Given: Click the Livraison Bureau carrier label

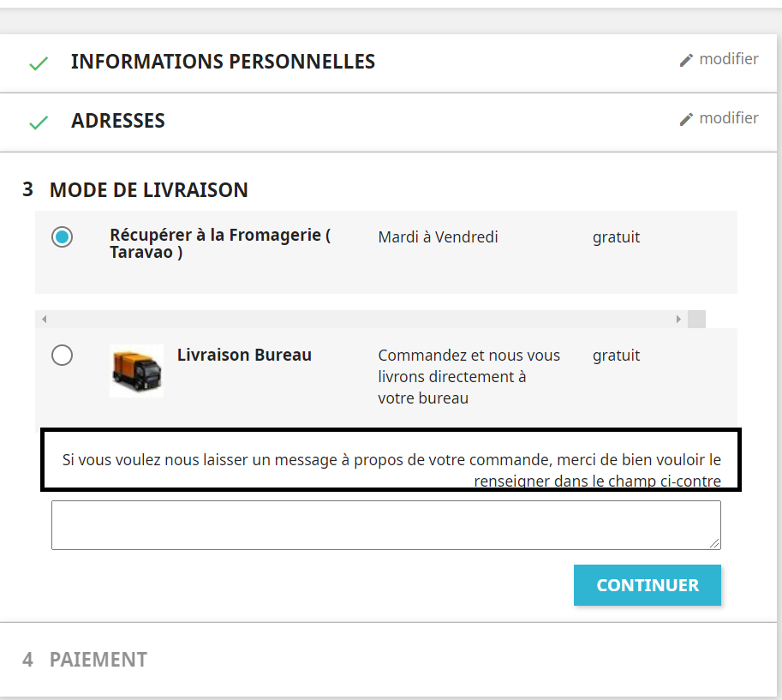Looking at the screenshot, I should point(244,355).
